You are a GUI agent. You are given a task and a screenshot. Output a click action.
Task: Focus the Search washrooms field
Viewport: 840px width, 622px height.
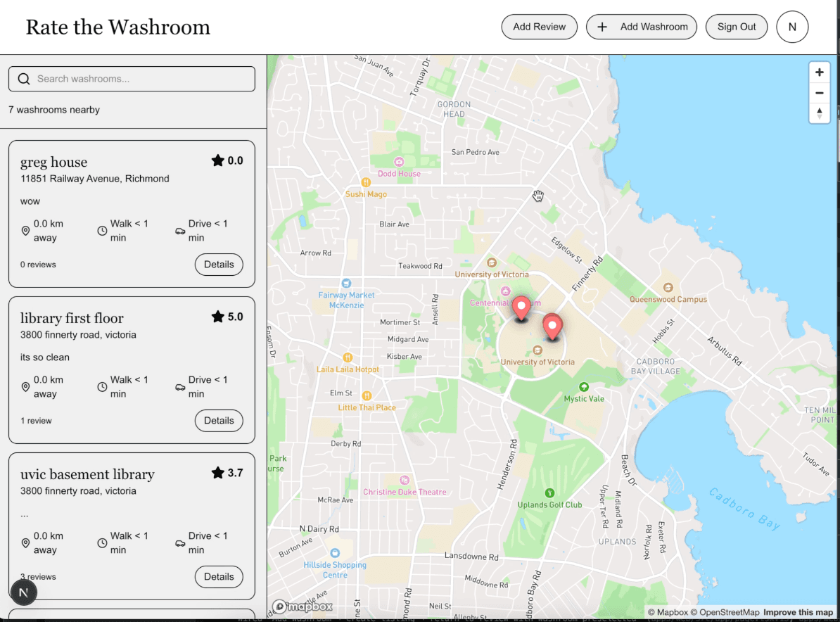tap(141, 79)
